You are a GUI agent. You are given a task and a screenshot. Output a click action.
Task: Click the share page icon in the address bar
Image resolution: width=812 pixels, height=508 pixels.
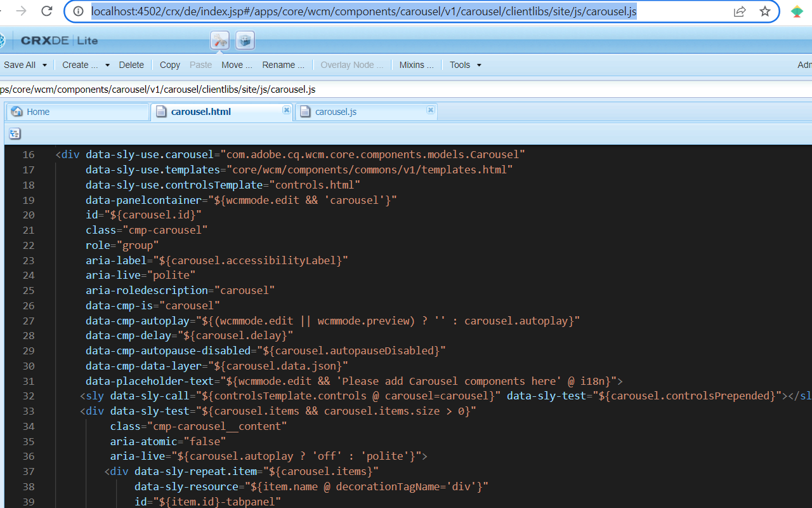pos(740,11)
